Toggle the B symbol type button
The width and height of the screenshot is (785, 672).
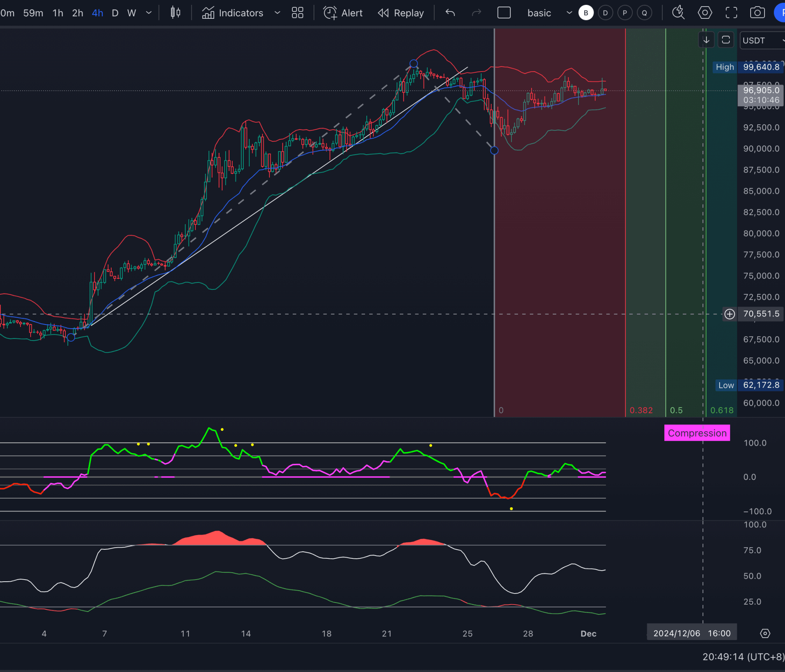pos(585,13)
